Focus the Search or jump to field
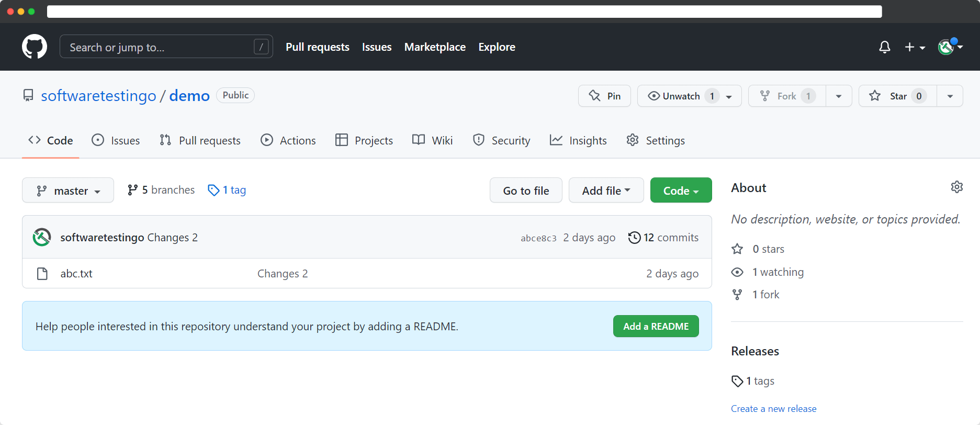 click(166, 47)
